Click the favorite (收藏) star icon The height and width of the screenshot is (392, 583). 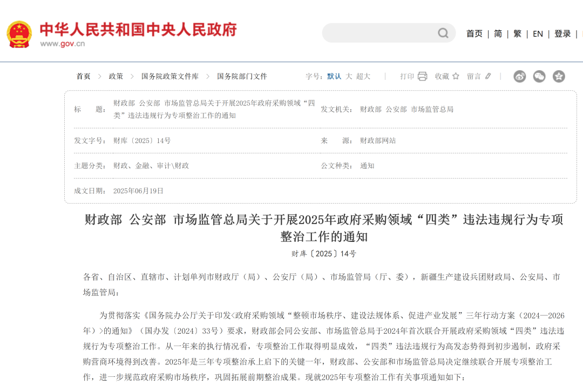point(457,76)
